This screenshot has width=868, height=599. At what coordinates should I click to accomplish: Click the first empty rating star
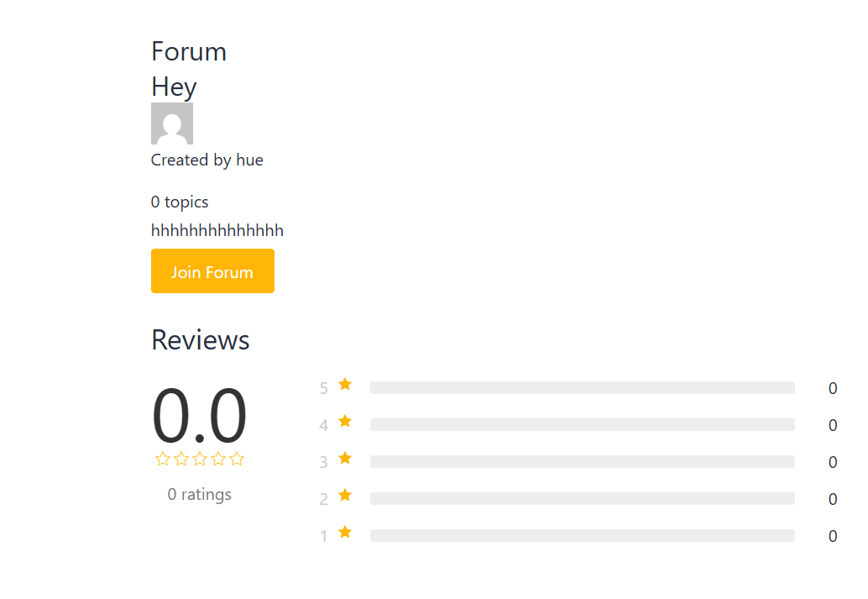click(x=163, y=459)
